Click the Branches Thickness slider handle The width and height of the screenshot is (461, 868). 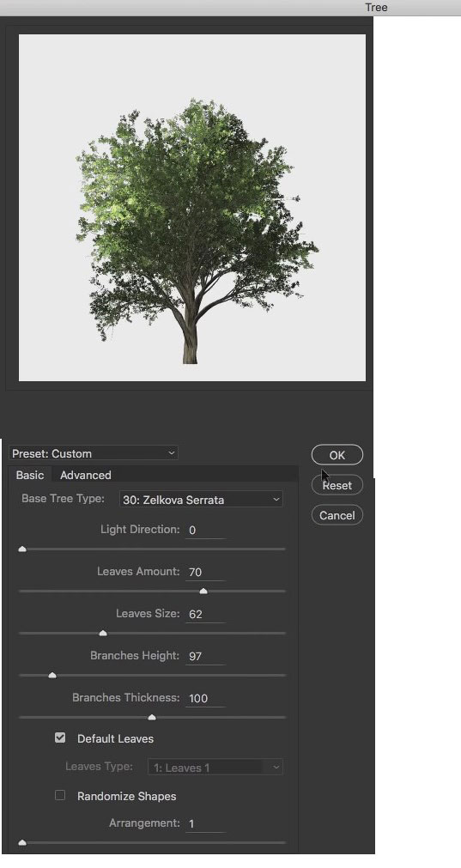[x=152, y=718]
